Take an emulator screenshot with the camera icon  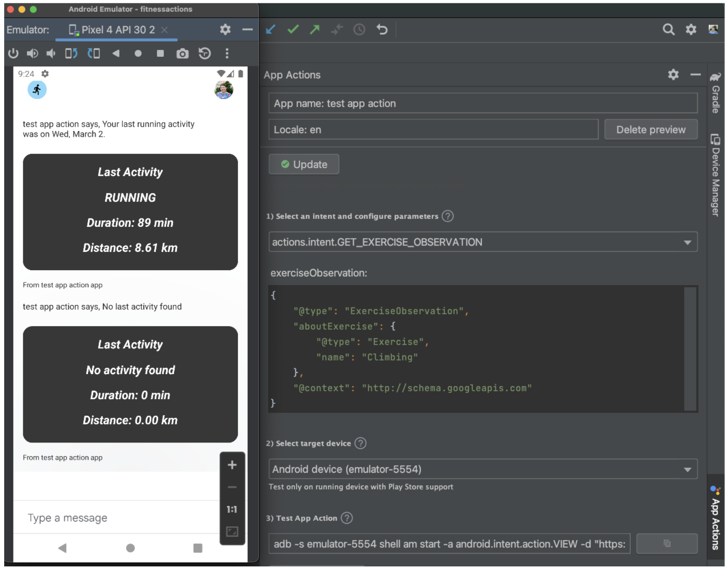(182, 54)
